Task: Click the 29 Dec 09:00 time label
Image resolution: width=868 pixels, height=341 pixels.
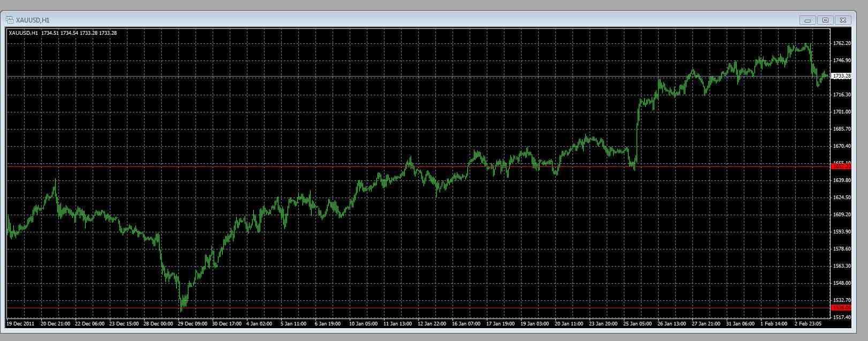Action: click(192, 324)
